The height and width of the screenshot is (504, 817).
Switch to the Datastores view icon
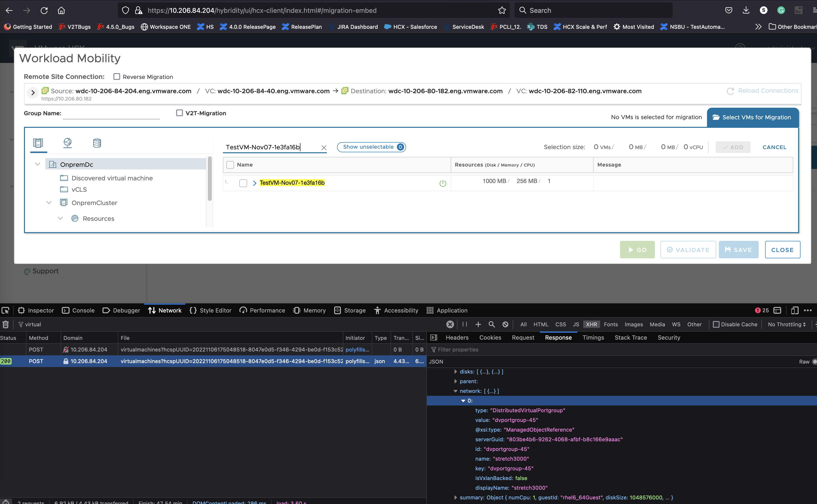tap(97, 143)
